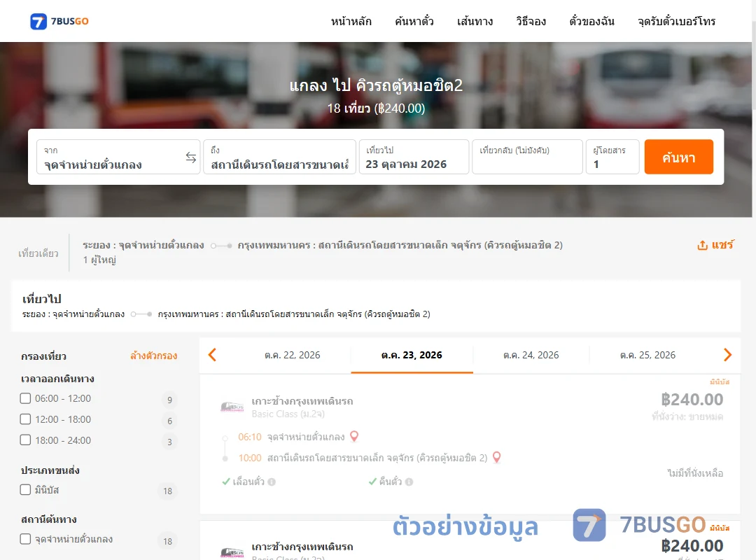756x560 pixels.
Task: Select the ต.ค. 25, 2026 date tab
Action: [647, 355]
